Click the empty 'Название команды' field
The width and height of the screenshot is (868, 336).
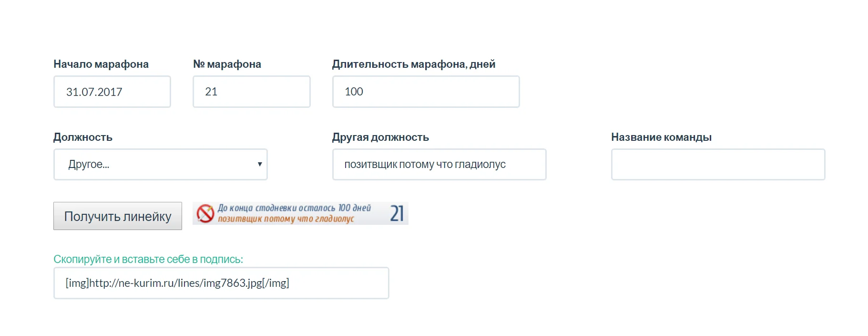pos(717,164)
